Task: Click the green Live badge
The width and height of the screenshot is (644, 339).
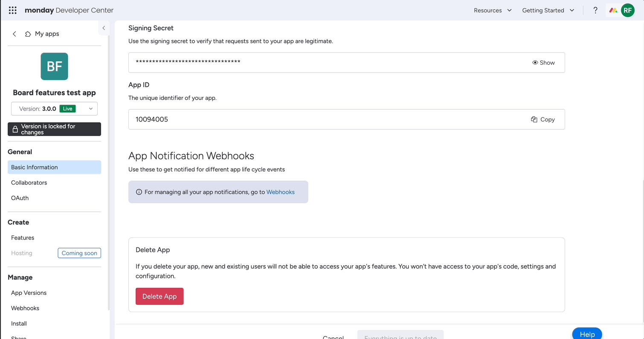Action: pyautogui.click(x=67, y=108)
